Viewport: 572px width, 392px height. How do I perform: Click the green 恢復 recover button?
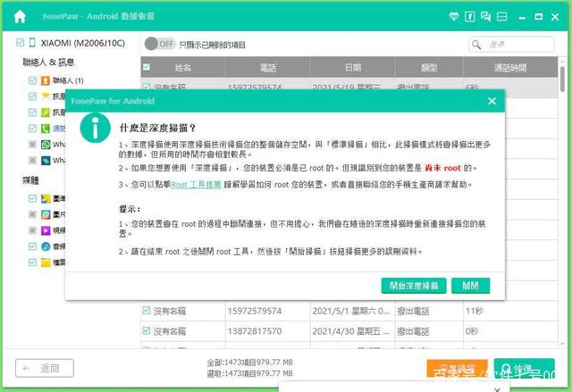tap(525, 369)
